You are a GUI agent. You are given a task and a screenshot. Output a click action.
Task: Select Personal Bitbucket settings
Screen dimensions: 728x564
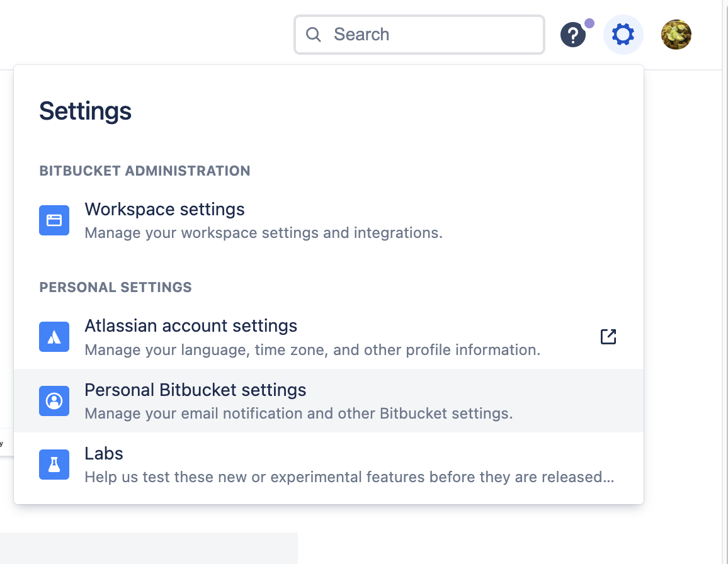point(329,401)
